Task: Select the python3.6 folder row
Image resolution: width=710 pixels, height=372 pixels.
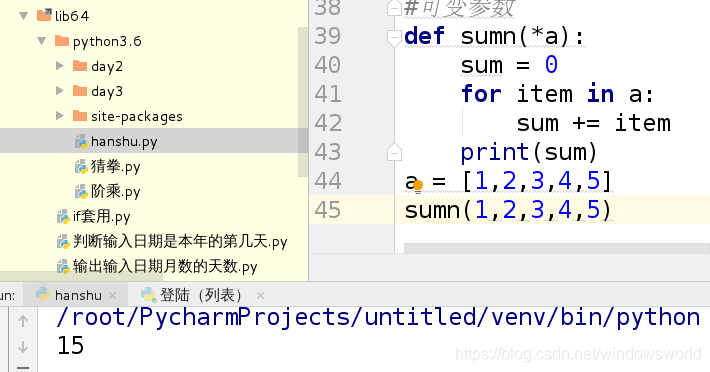Action: coord(107,42)
